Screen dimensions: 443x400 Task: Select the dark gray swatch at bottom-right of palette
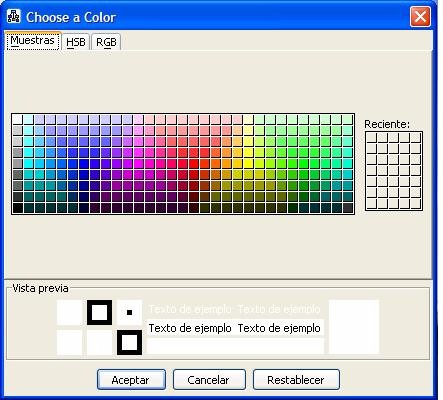point(347,207)
